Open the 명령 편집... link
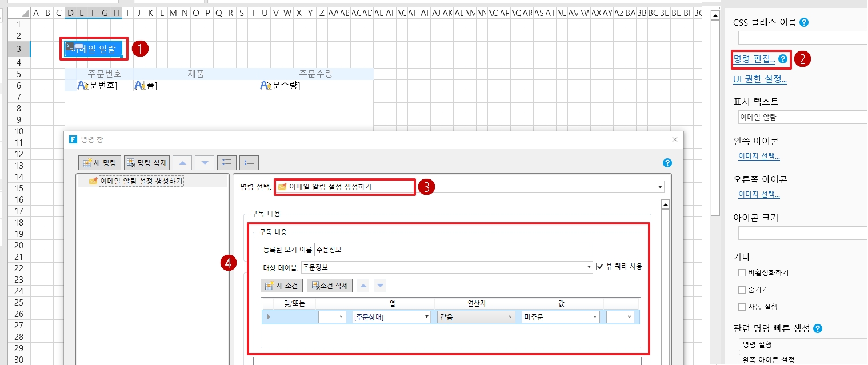Screen dimensions: 868x365 coord(754,58)
